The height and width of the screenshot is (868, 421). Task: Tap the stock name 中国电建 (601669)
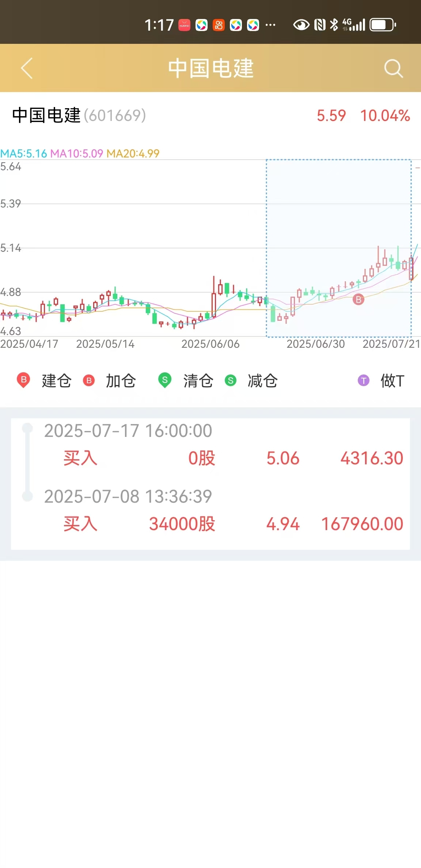click(x=79, y=115)
